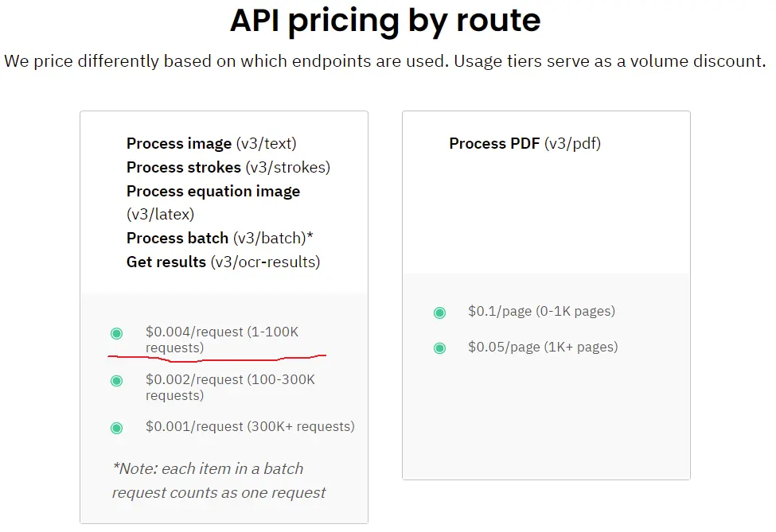Click the batch request note text
Viewport: 776px width, 532px height.
[219, 480]
